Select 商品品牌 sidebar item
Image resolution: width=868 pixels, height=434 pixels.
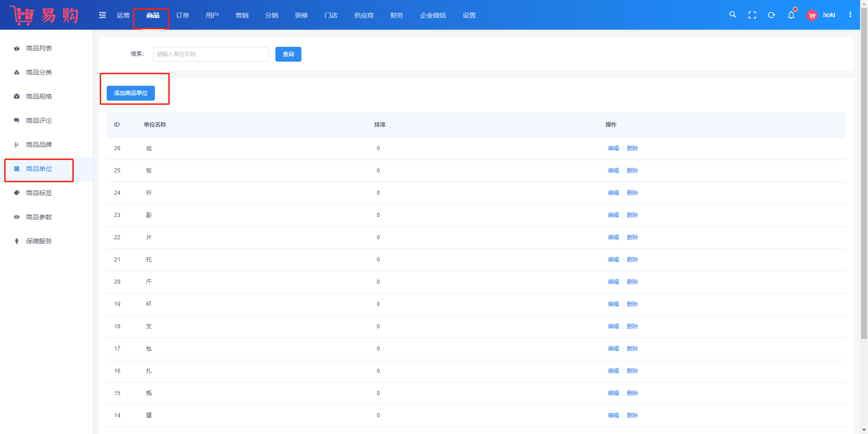pyautogui.click(x=39, y=145)
